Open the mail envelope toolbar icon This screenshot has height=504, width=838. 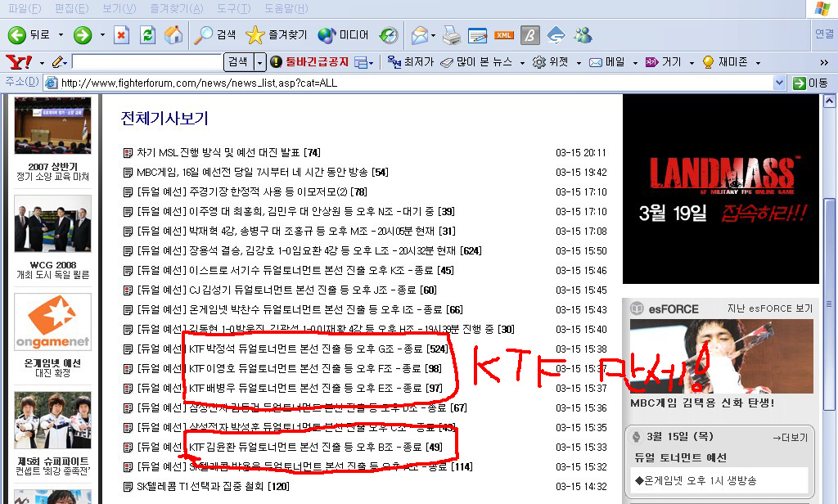pyautogui.click(x=420, y=35)
